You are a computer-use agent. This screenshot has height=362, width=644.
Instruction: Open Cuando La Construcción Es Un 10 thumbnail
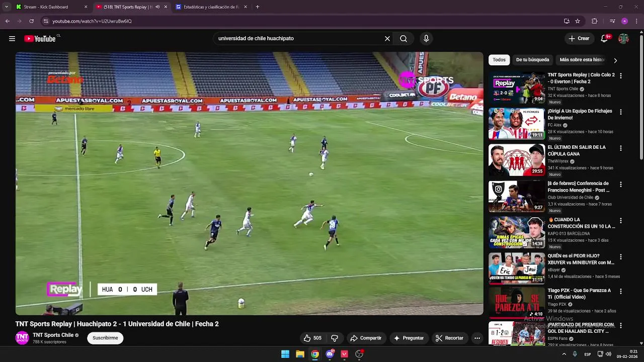[x=517, y=233]
